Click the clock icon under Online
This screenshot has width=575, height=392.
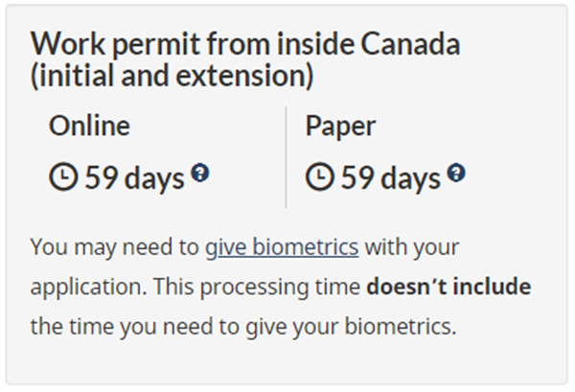tap(63, 177)
